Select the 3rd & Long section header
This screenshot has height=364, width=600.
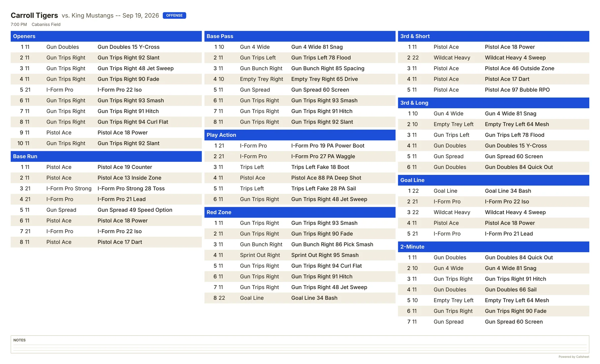click(493, 103)
